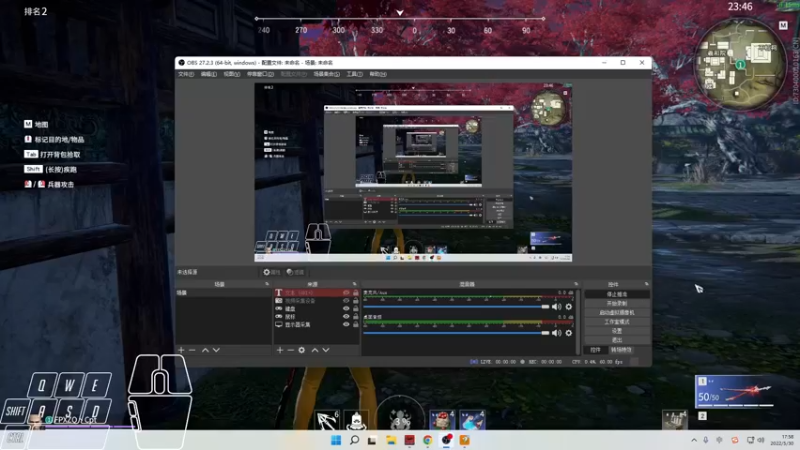Open 麦克风/Aux audio settings gear
The height and width of the screenshot is (450, 800).
coord(569,307)
